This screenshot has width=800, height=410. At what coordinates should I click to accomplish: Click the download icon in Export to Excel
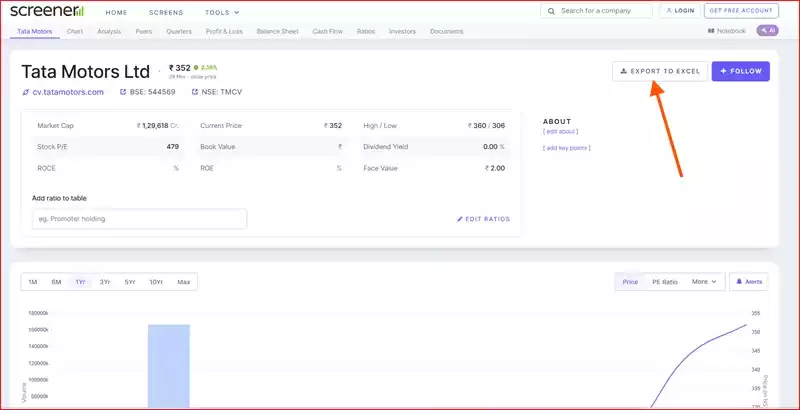pos(623,71)
